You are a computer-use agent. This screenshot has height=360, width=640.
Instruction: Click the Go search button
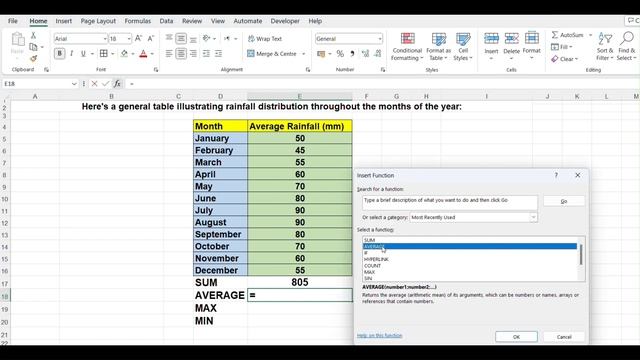[x=564, y=201]
